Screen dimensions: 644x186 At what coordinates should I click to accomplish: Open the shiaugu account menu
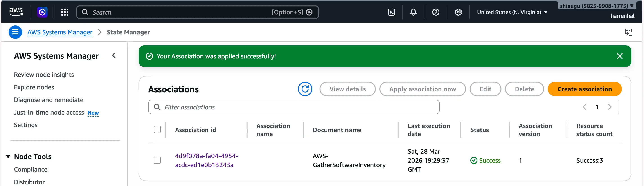[597, 6]
